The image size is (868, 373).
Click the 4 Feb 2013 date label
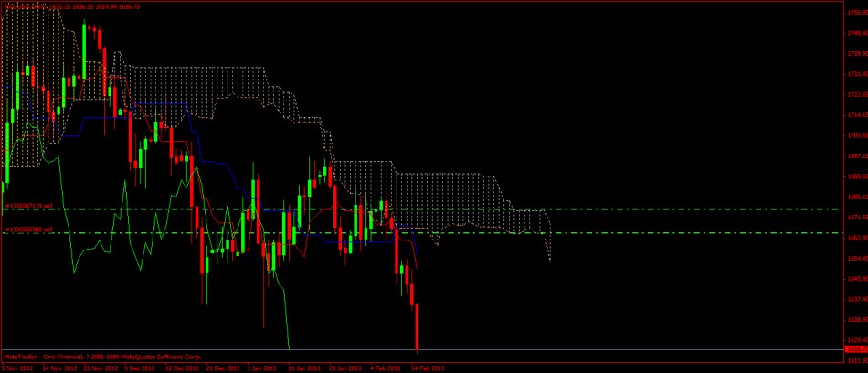pos(386,368)
